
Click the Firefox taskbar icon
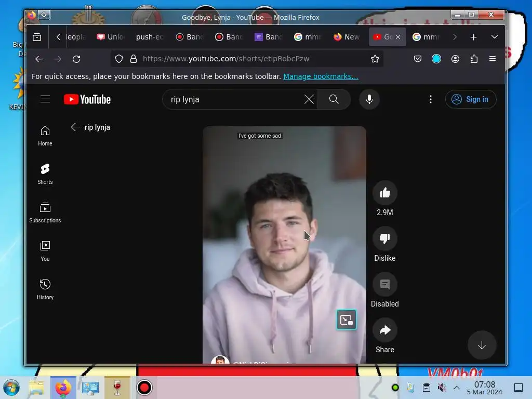coord(63,388)
